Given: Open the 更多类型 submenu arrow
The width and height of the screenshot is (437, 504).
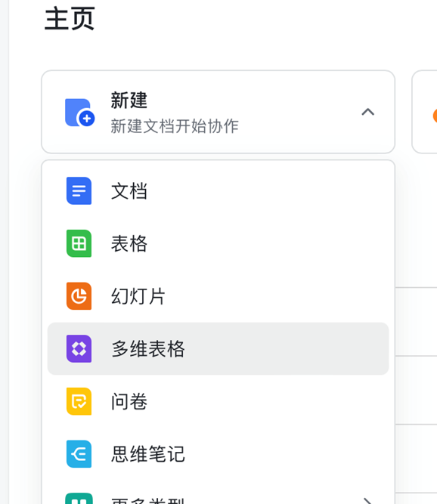Looking at the screenshot, I should coord(368,501).
